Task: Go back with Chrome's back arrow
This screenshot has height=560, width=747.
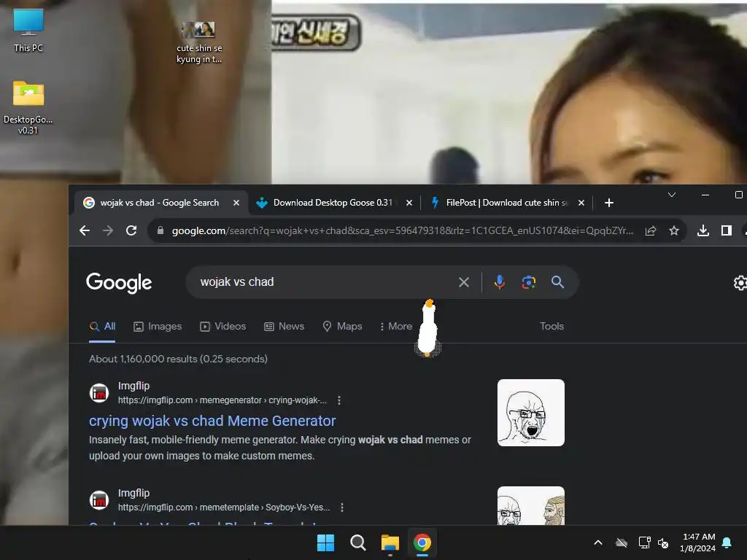Action: 85,231
